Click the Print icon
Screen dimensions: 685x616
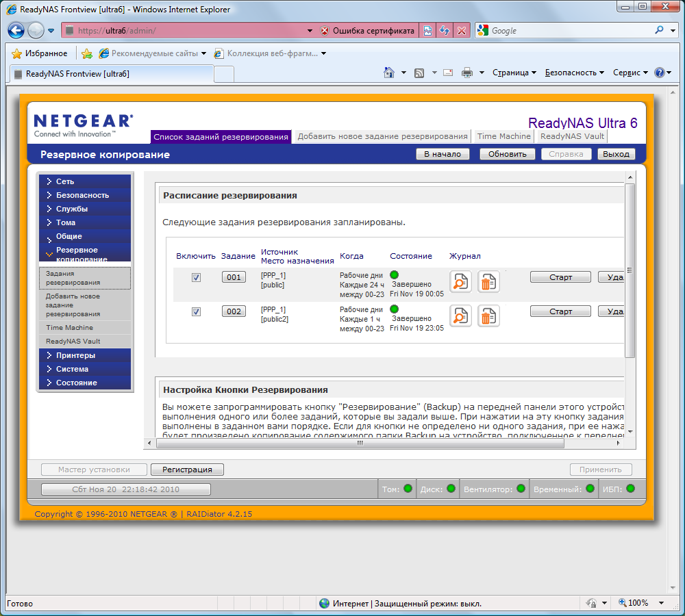tap(467, 73)
